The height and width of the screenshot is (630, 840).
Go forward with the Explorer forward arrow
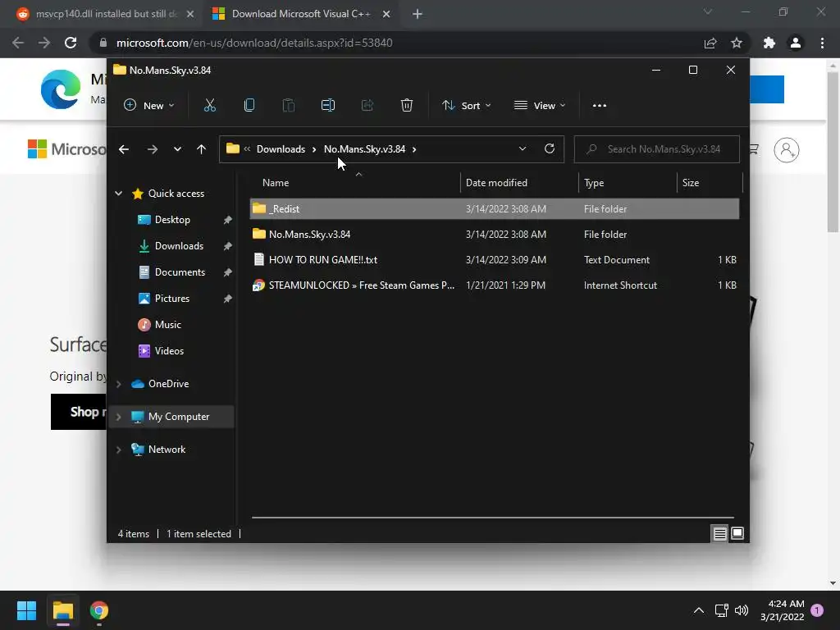pyautogui.click(x=152, y=149)
